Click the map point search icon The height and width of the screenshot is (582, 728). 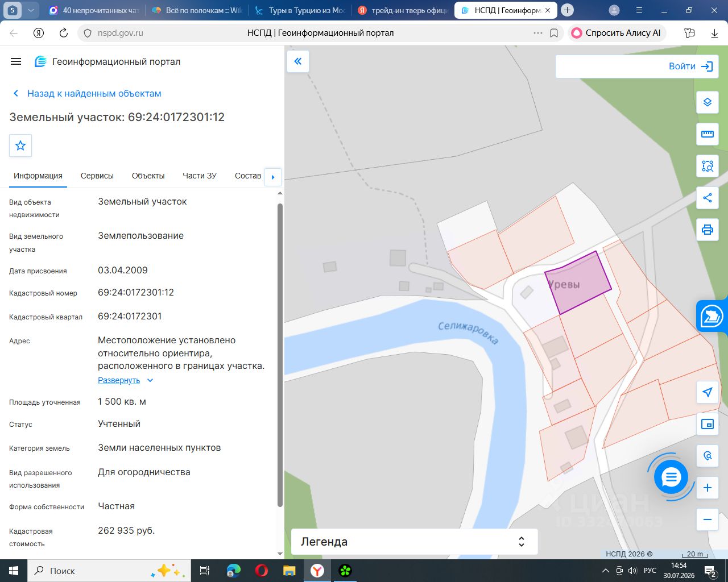tap(708, 456)
